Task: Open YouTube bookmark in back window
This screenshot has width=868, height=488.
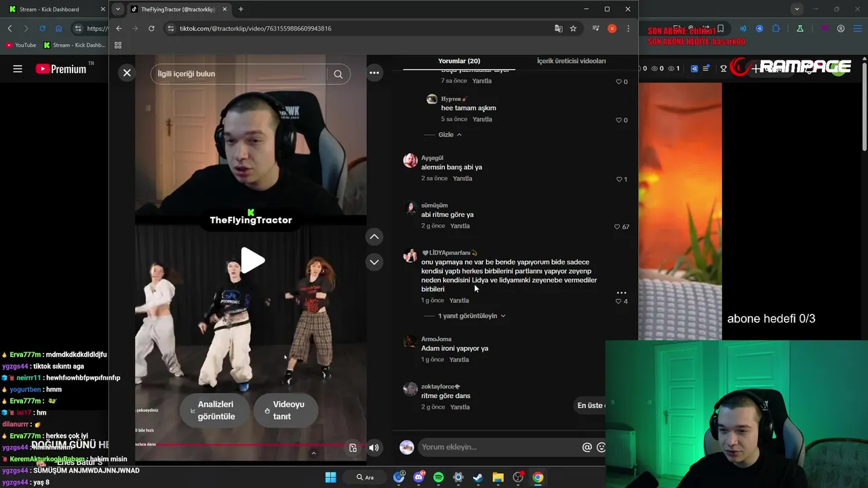Action: [x=20, y=45]
